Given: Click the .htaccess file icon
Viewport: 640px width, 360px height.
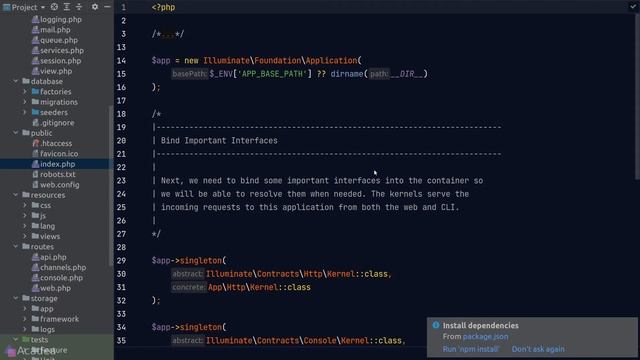Looking at the screenshot, I should (36, 143).
